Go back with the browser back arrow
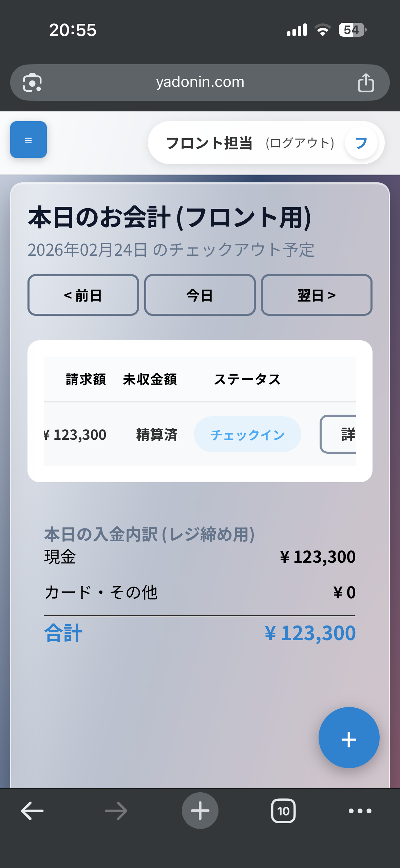This screenshot has width=400, height=868. 32,811
